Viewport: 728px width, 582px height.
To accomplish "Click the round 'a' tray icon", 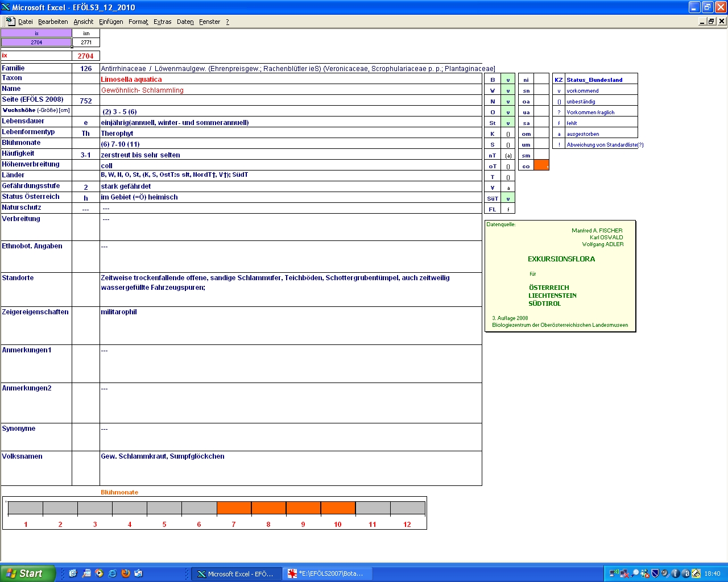I will coord(685,573).
